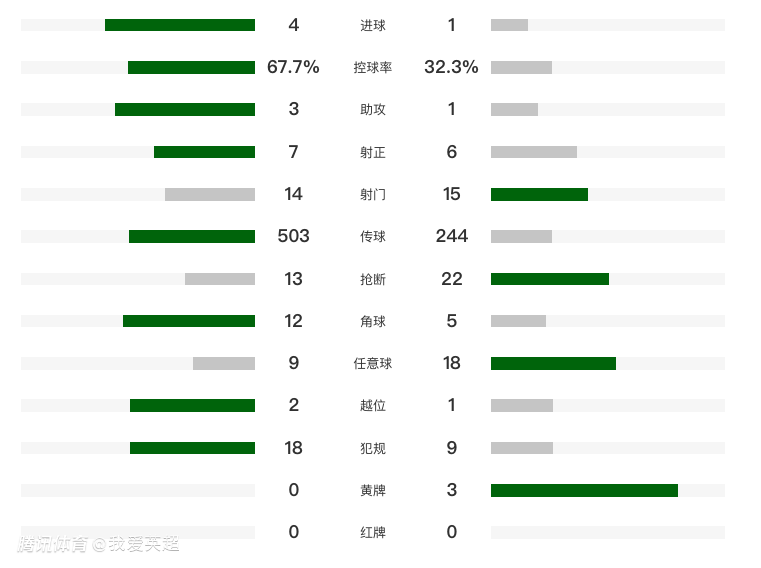761x568 pixels.
Task: Click the left green bar for 角球
Action: tap(189, 321)
